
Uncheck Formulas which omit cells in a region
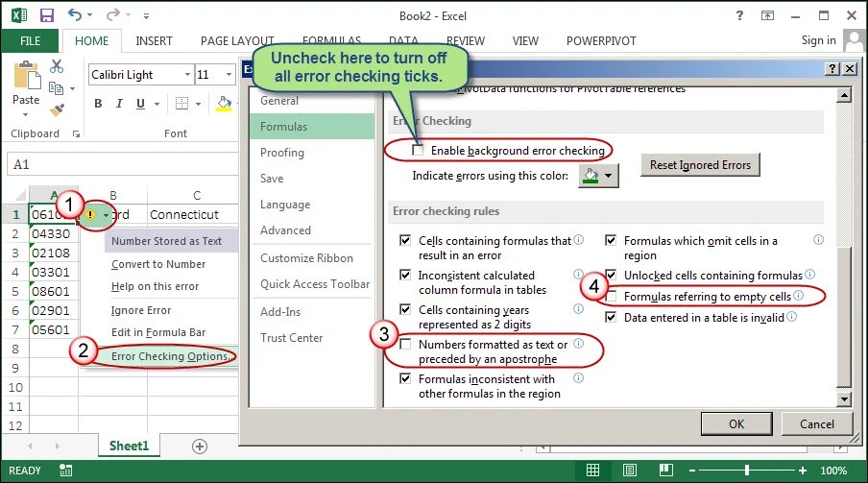tap(611, 240)
